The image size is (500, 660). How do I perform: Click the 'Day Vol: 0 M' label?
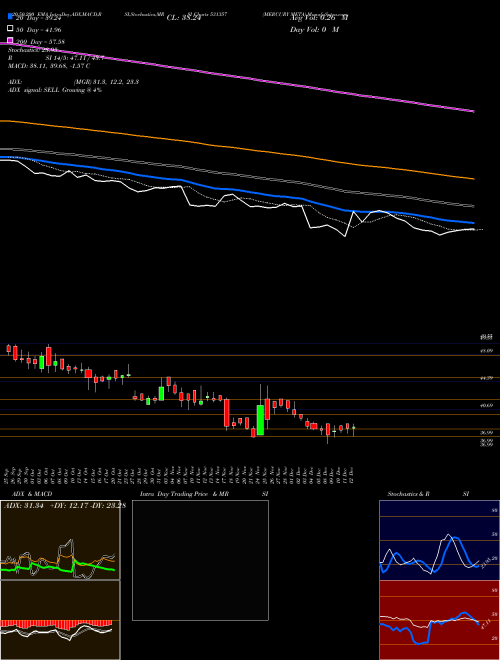314,29
